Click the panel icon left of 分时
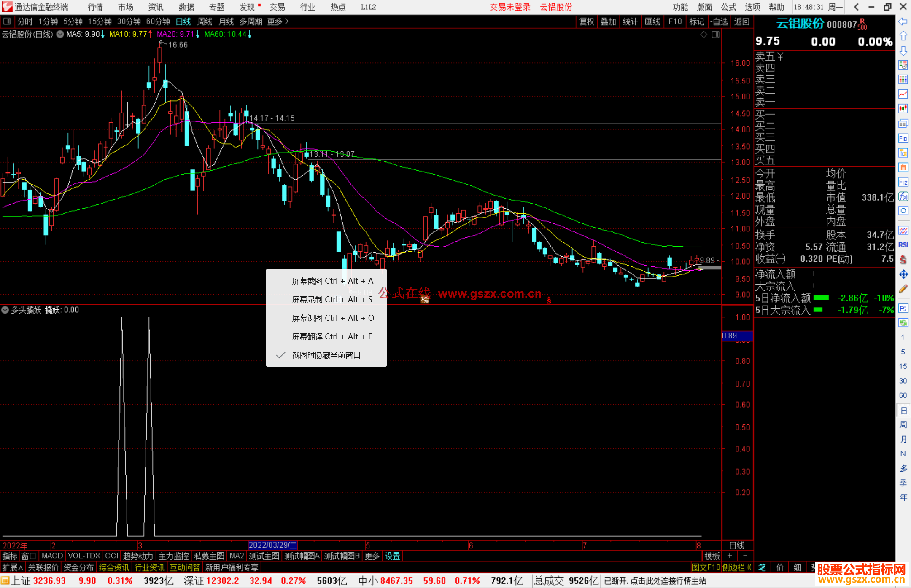This screenshot has width=911, height=588. (x=7, y=21)
